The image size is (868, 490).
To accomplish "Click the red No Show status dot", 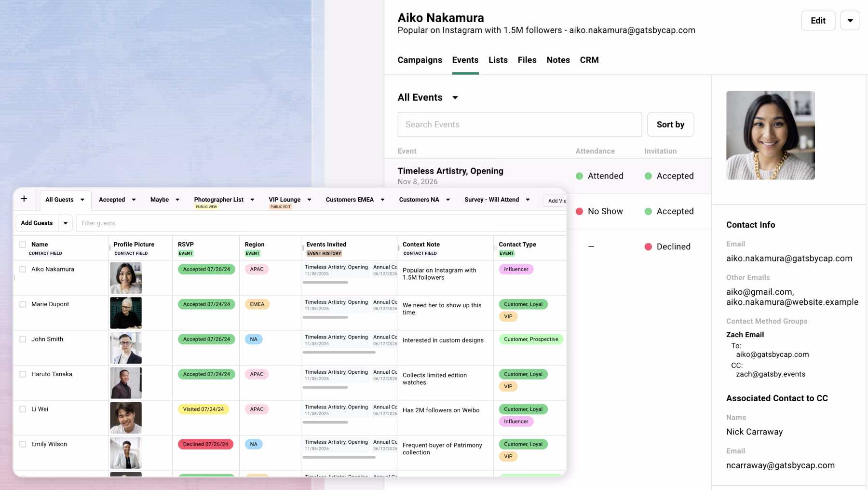I will click(580, 211).
